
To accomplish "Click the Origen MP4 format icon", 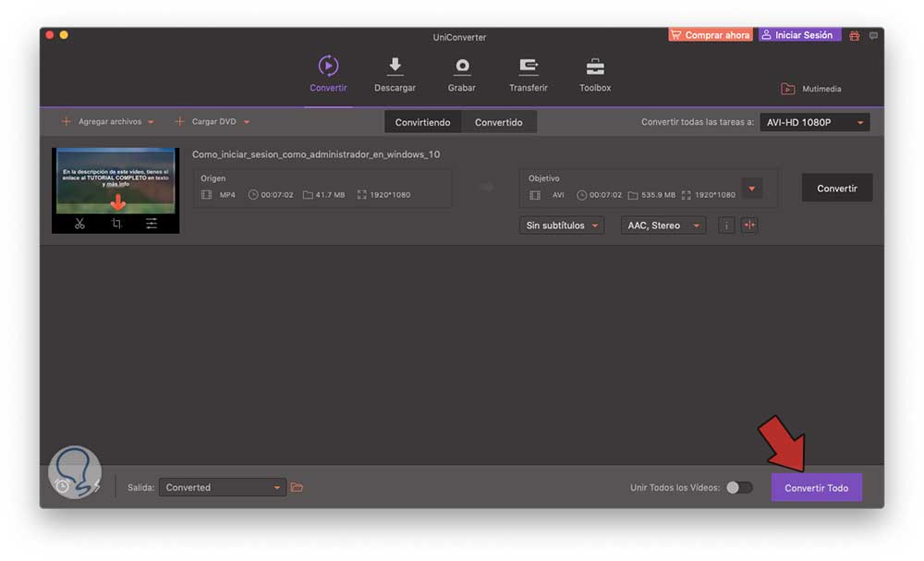I will click(x=206, y=194).
